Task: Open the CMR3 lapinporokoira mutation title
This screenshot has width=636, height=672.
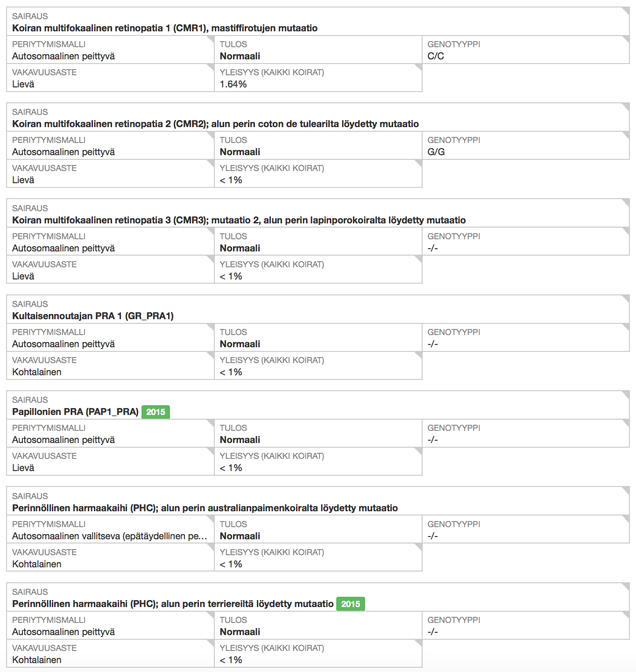Action: point(239,220)
